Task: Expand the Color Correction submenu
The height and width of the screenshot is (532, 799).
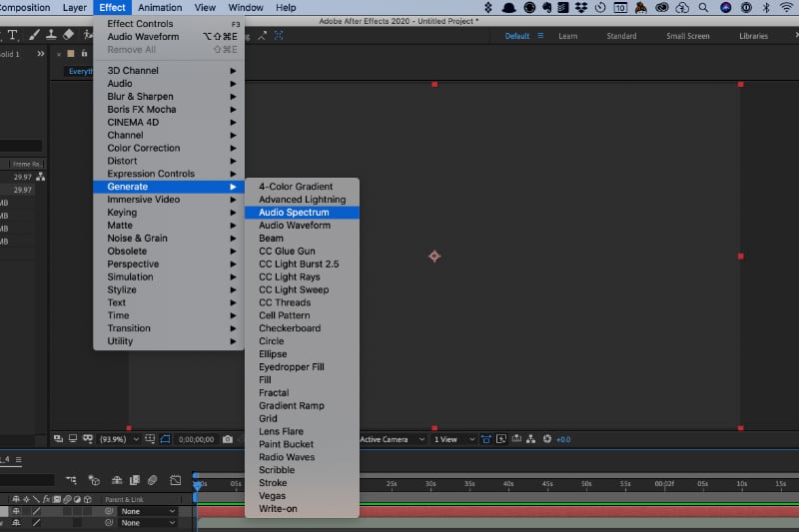Action: pyautogui.click(x=169, y=148)
